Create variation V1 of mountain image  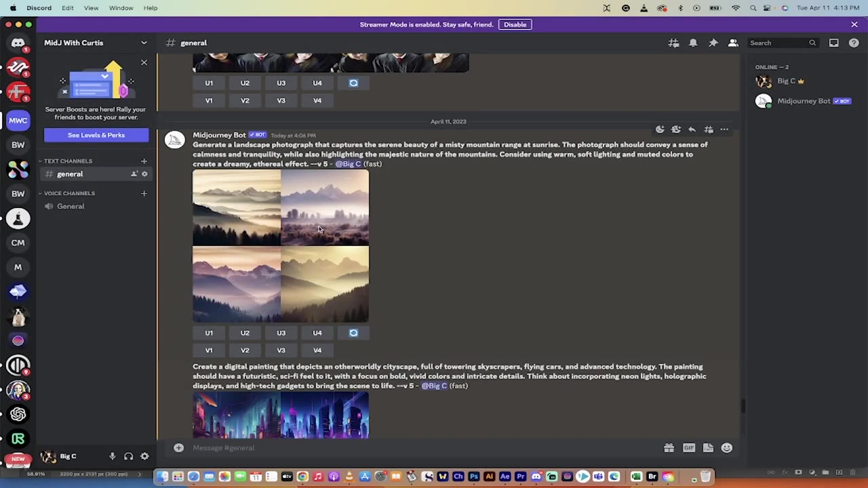209,350
